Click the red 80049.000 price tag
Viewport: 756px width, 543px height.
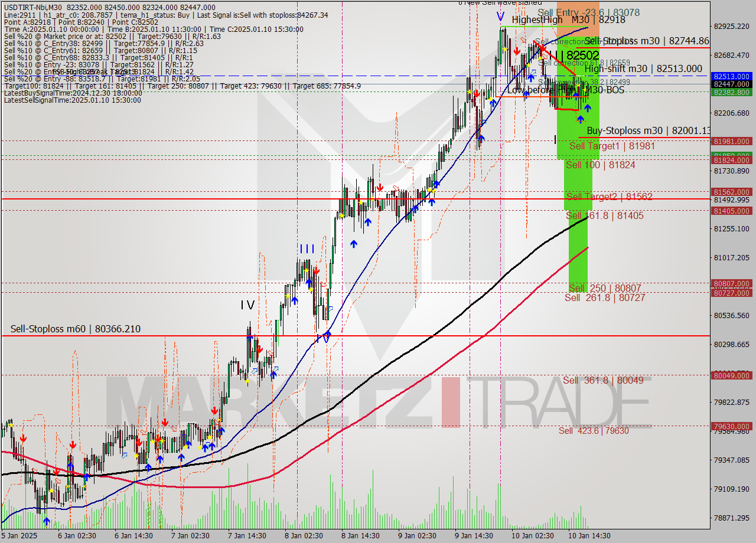[x=732, y=375]
